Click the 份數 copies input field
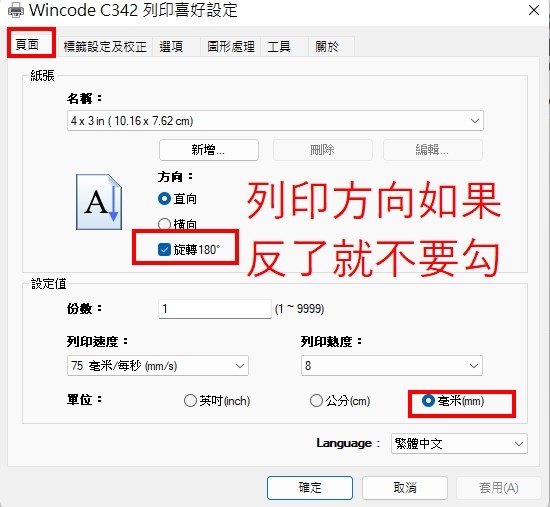Viewport: 550px width, 507px height. tap(215, 309)
